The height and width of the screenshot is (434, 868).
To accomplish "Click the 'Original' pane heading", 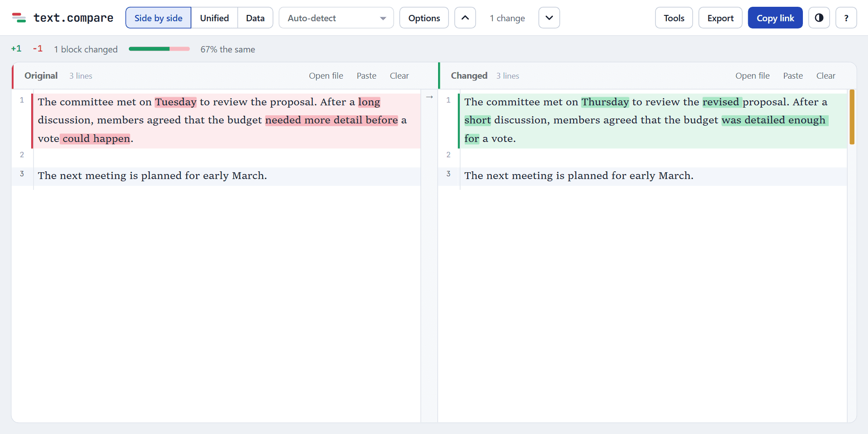I will tap(41, 76).
